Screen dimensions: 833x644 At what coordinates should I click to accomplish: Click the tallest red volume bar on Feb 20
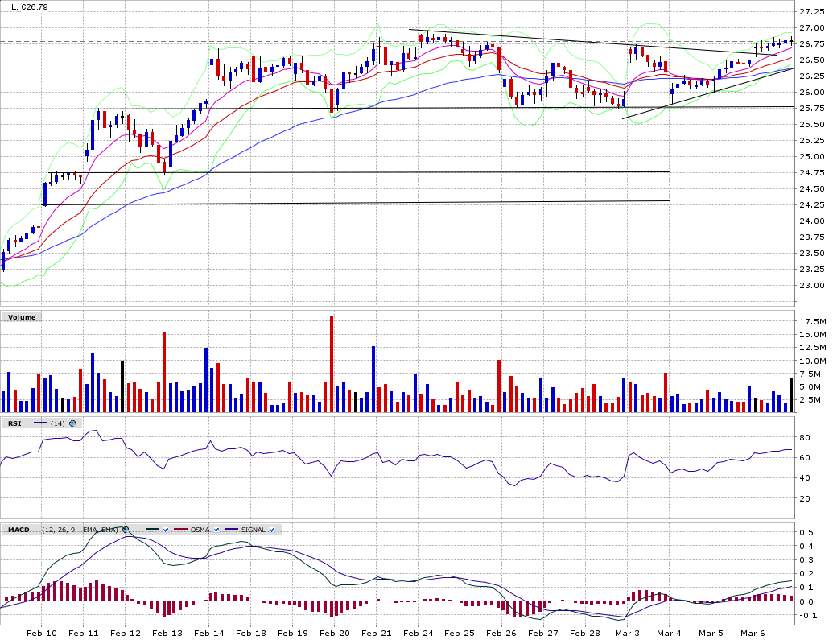[332, 364]
